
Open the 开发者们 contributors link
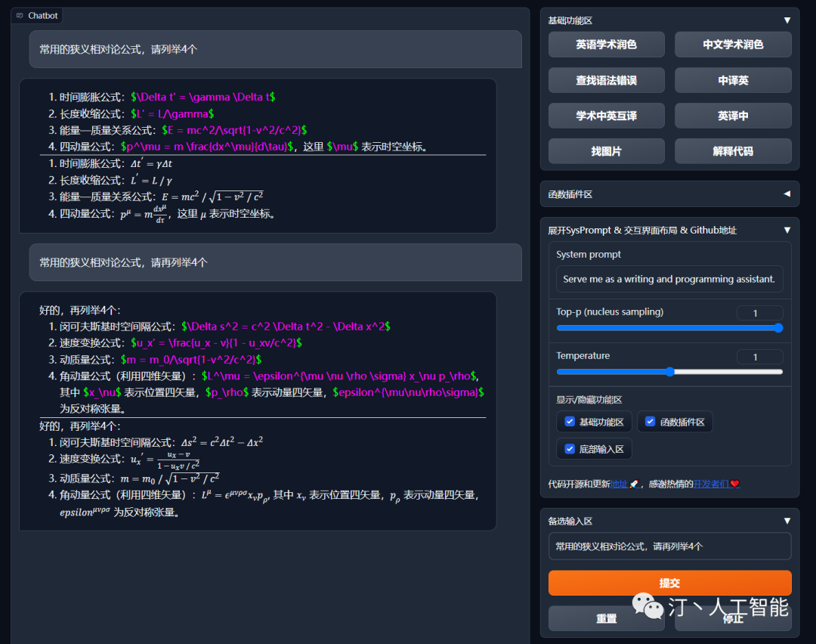pyautogui.click(x=711, y=484)
